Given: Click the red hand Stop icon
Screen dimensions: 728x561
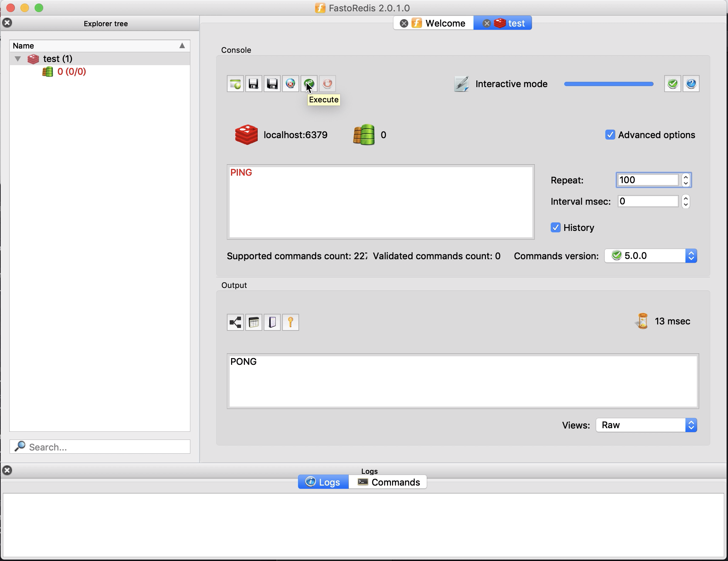Looking at the screenshot, I should click(327, 84).
